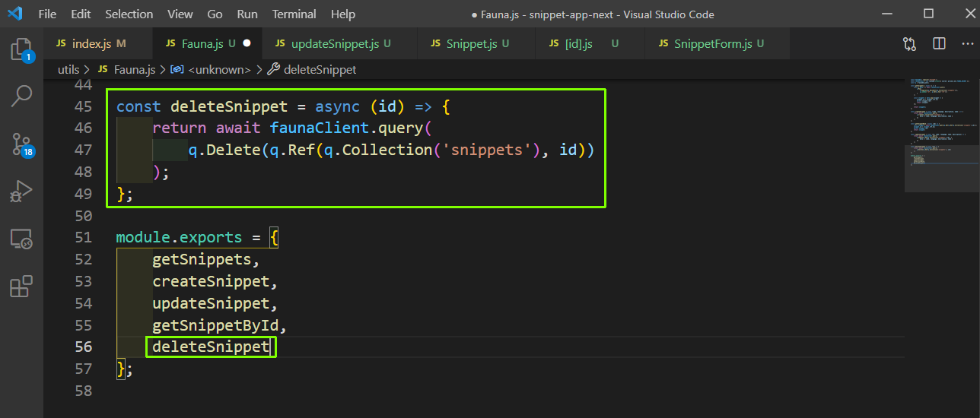Click 'exports' on line 51
The height and width of the screenshot is (418, 980).
tap(211, 238)
